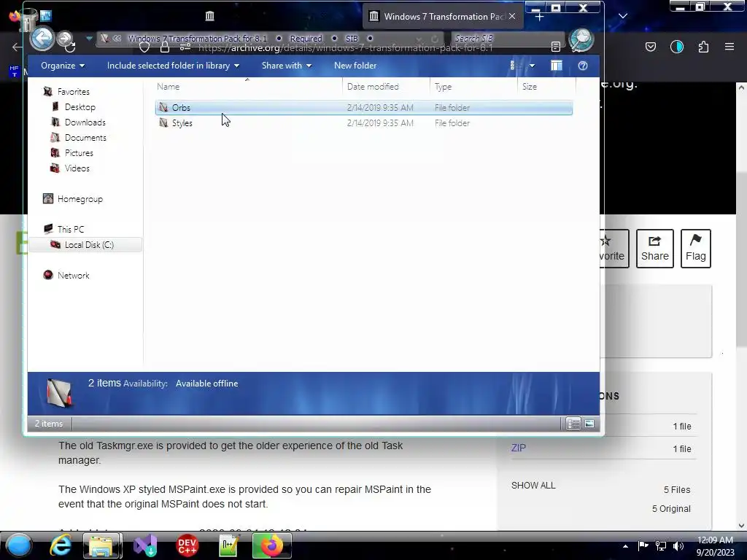Select 'Windows 7 Transformation Pack for 8.1' breadcrumb
747x560 pixels.
197,39
